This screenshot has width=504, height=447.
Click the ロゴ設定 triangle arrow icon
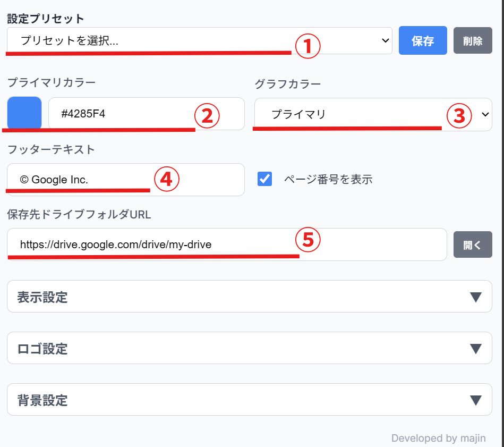tap(475, 349)
